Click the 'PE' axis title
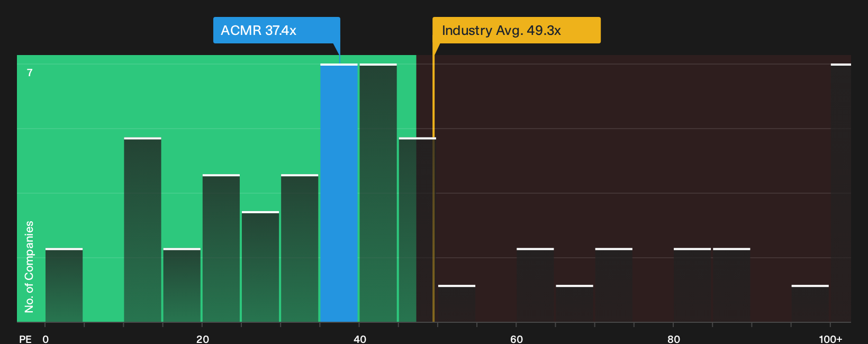868x344 pixels. tap(25, 339)
